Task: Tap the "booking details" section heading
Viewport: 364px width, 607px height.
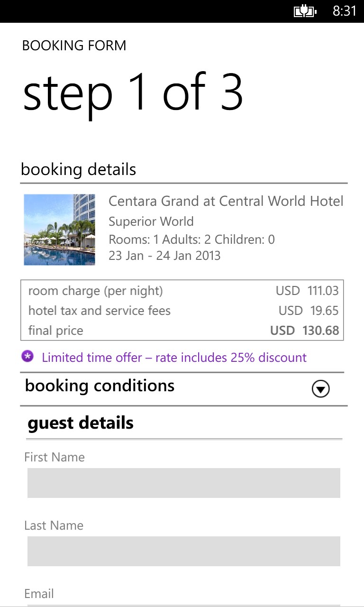Action: point(79,169)
